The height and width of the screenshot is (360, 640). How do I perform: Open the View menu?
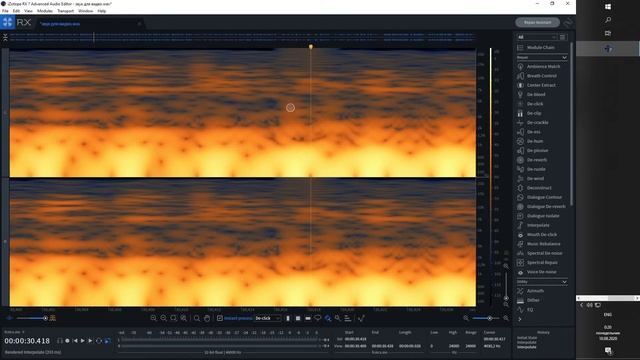pos(28,11)
